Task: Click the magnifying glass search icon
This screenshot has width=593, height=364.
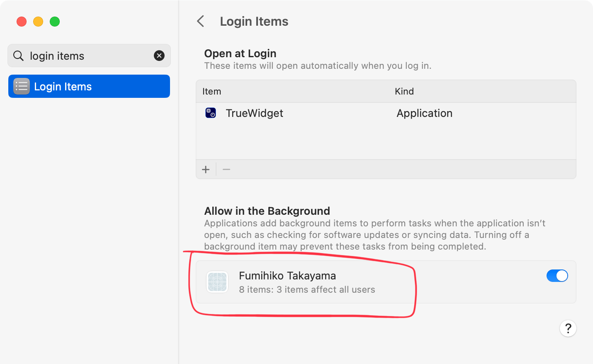Action: click(x=18, y=56)
